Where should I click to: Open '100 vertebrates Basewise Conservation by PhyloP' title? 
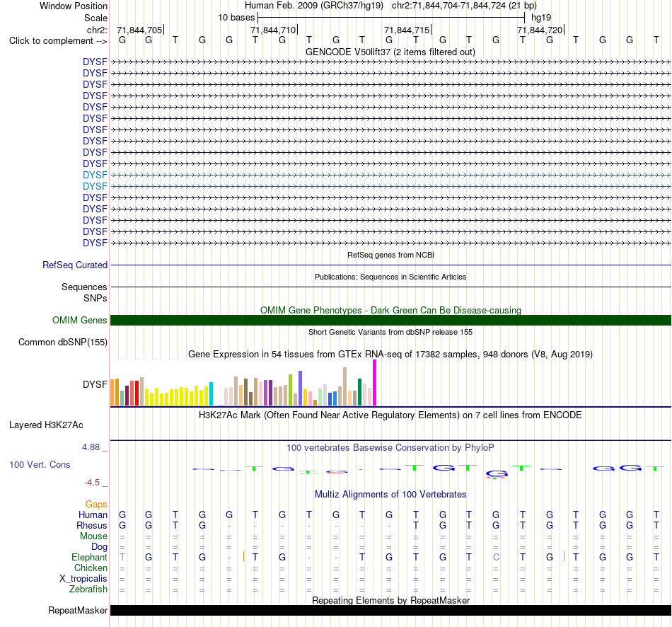point(390,448)
